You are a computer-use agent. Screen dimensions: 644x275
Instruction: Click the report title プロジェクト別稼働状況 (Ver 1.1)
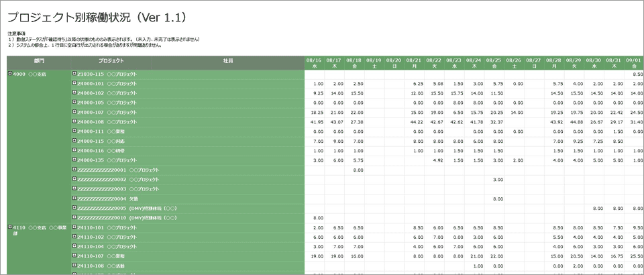coord(98,17)
